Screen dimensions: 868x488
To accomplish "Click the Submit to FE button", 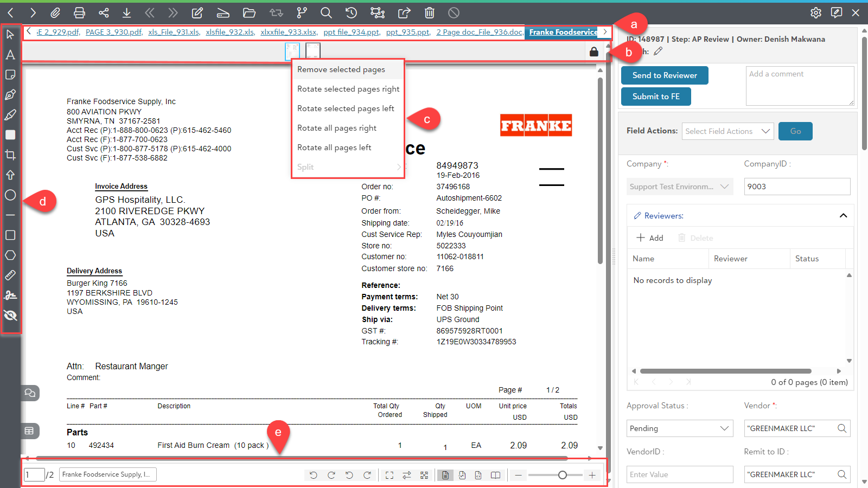I will [656, 97].
